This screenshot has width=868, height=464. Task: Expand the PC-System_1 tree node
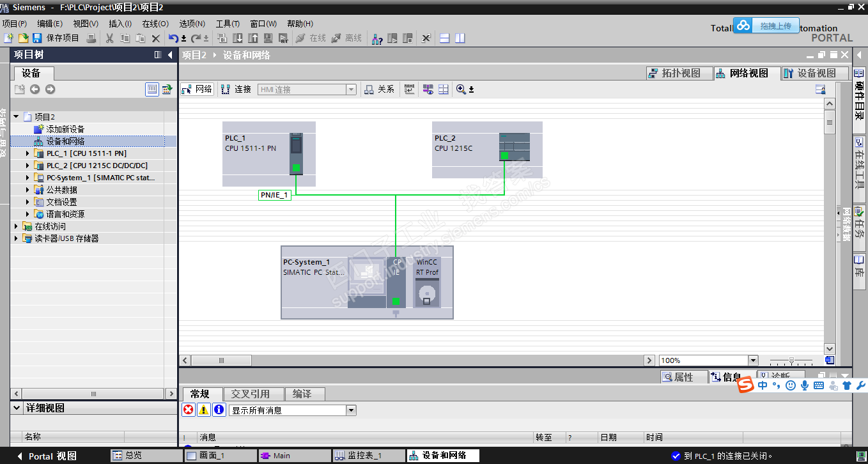click(27, 178)
